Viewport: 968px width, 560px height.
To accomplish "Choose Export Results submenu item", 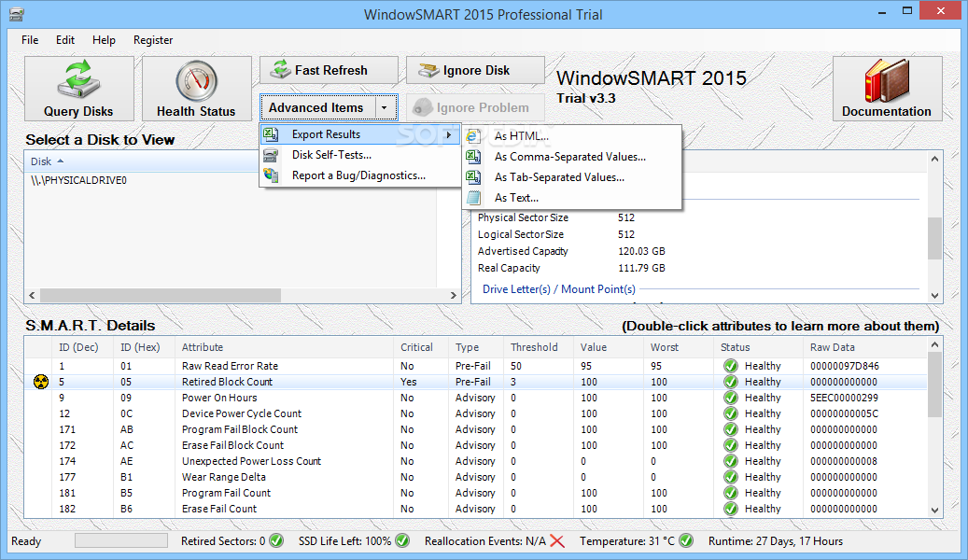I will pyautogui.click(x=360, y=134).
